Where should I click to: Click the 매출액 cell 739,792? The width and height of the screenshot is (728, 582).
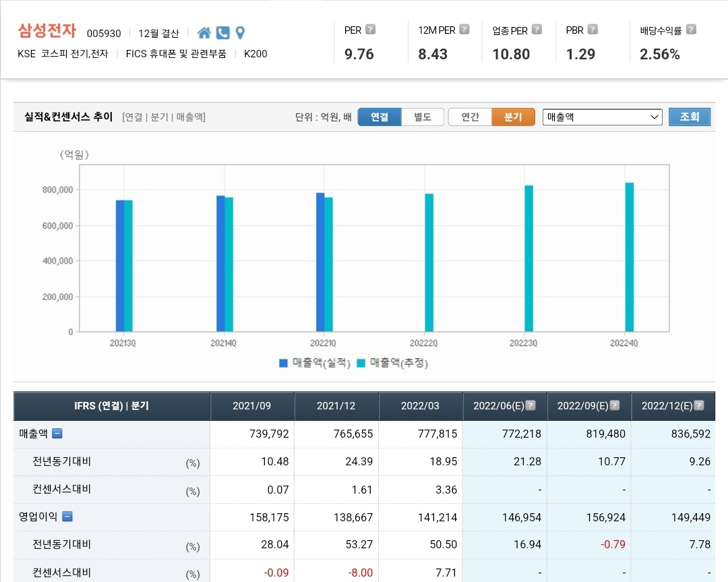[269, 434]
